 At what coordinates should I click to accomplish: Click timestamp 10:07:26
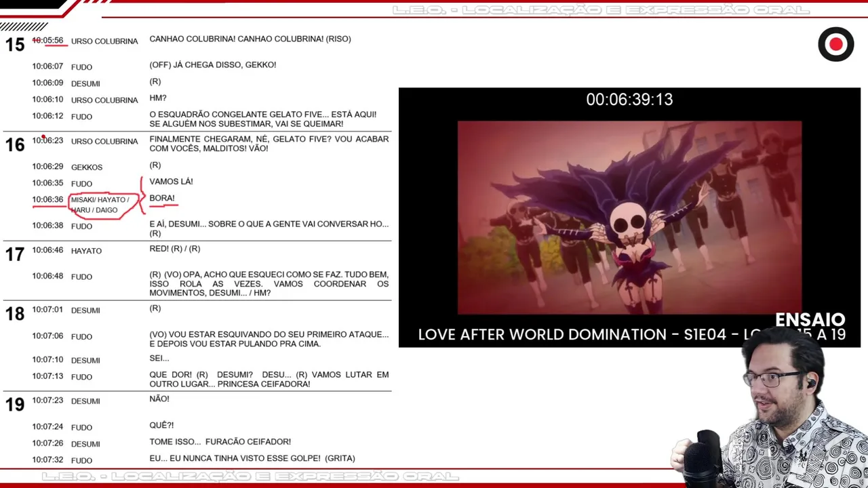[47, 443]
